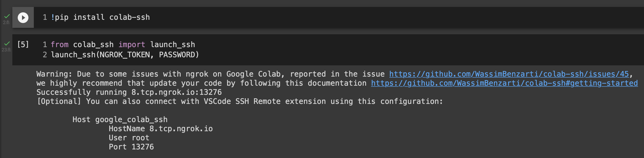This screenshot has width=644, height=158.
Task: Click the "Host google_colab_ssh" output line
Action: pos(120,119)
